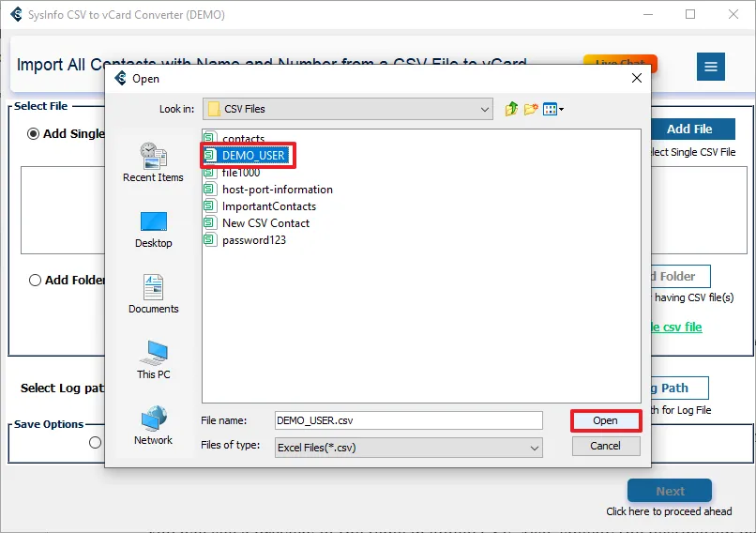The width and height of the screenshot is (756, 533).
Task: Click the hamburger menu icon in main window
Action: click(711, 67)
